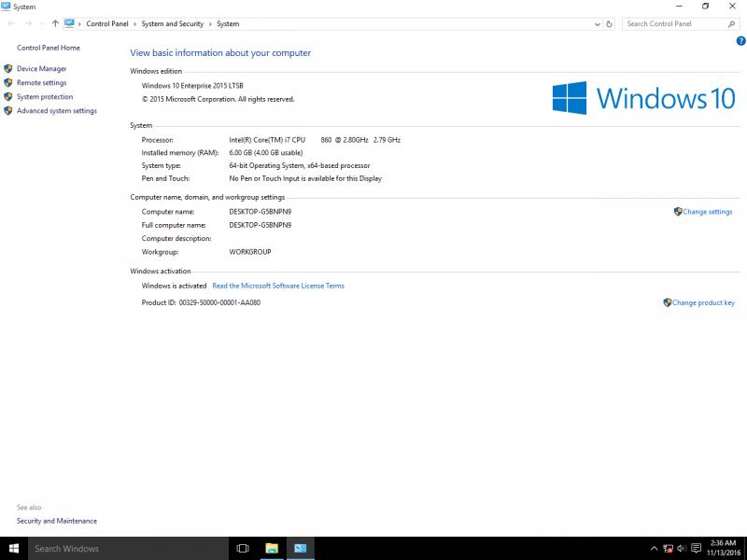The image size is (747, 560).
Task: Click the Search Windows taskbar box
Action: tap(129, 549)
